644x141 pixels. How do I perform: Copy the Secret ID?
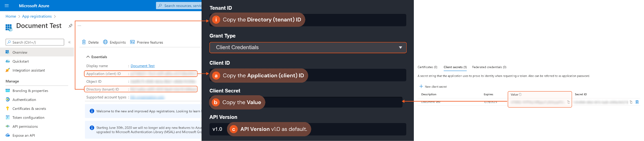tap(631, 102)
